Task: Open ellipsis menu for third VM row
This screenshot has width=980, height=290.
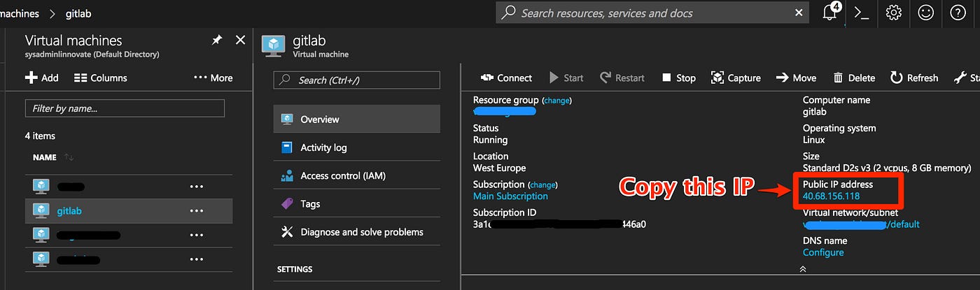Action: coord(197,235)
